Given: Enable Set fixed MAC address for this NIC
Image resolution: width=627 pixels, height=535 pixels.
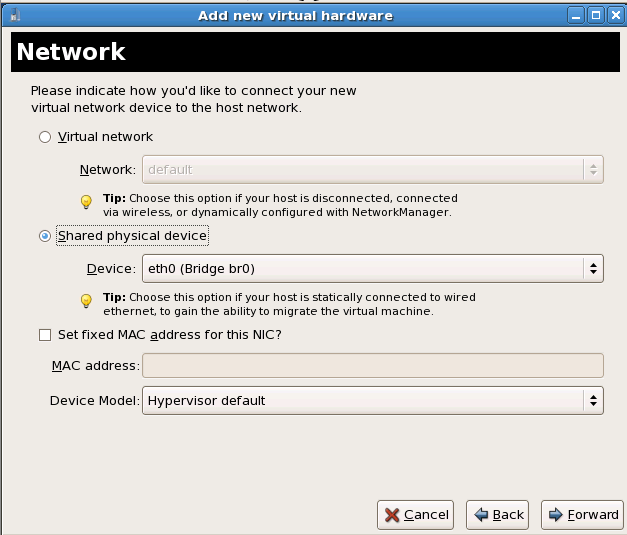Looking at the screenshot, I should click(x=44, y=335).
